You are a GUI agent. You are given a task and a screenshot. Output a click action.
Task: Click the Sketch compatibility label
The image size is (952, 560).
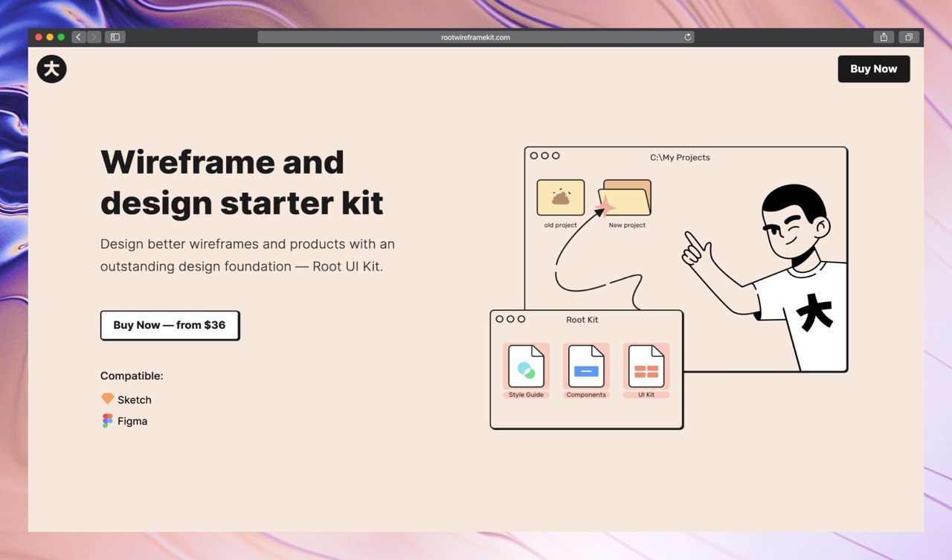pos(135,400)
